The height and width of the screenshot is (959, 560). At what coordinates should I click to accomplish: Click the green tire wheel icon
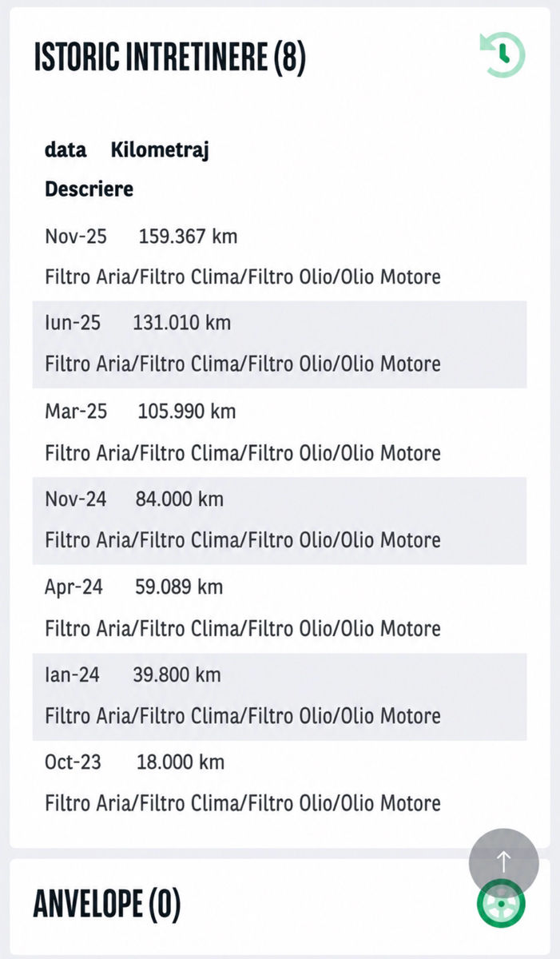501,903
